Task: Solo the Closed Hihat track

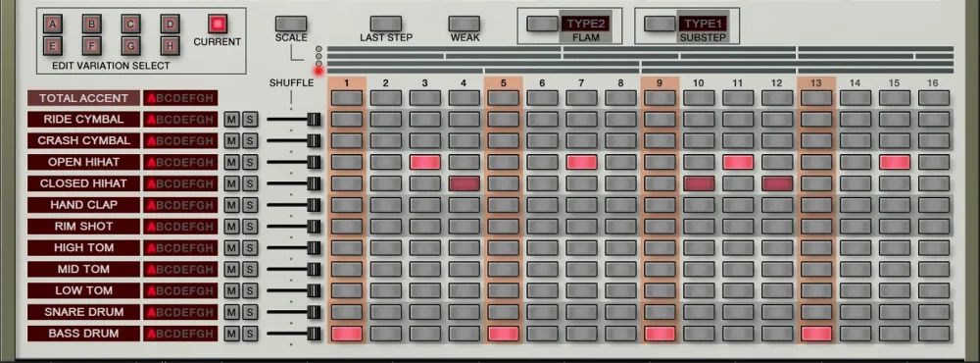Action: (x=249, y=183)
